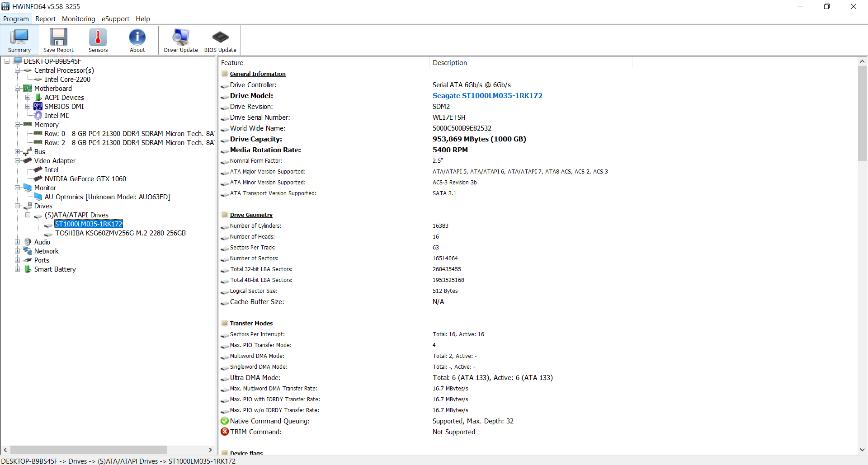Open the Report menu
Screen dimensions: 868x465
45,19
